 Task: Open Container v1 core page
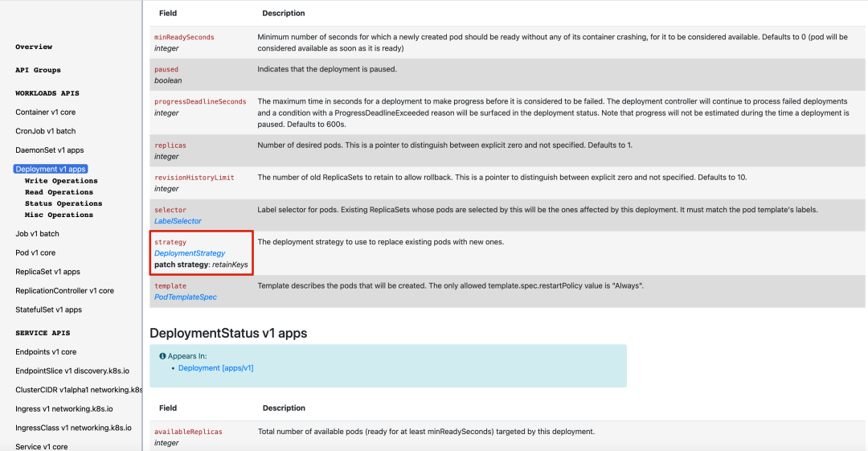pos(45,113)
